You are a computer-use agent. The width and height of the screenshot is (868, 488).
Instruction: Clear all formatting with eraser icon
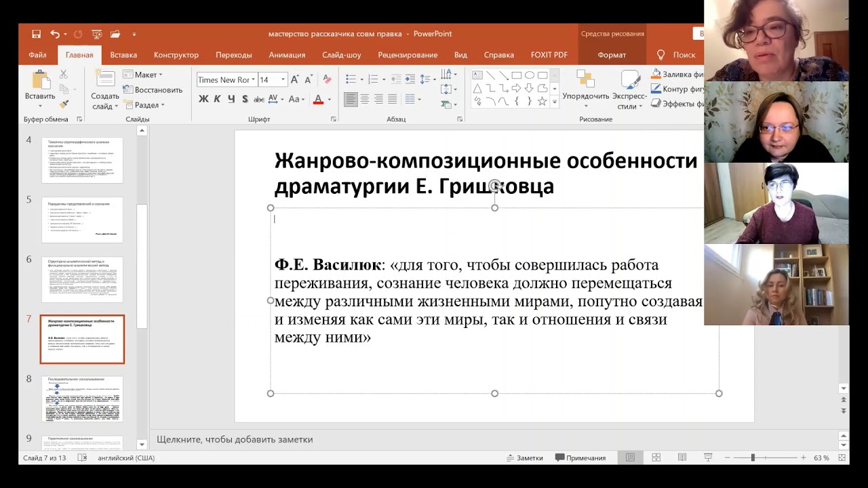[327, 79]
